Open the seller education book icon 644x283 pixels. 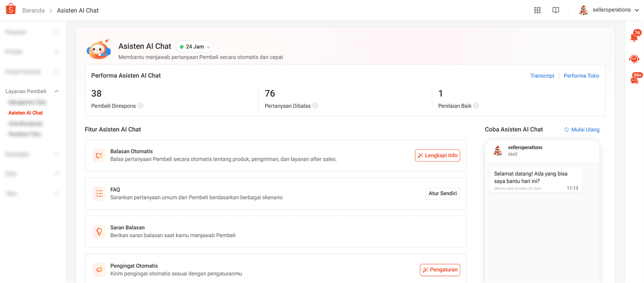pyautogui.click(x=556, y=10)
